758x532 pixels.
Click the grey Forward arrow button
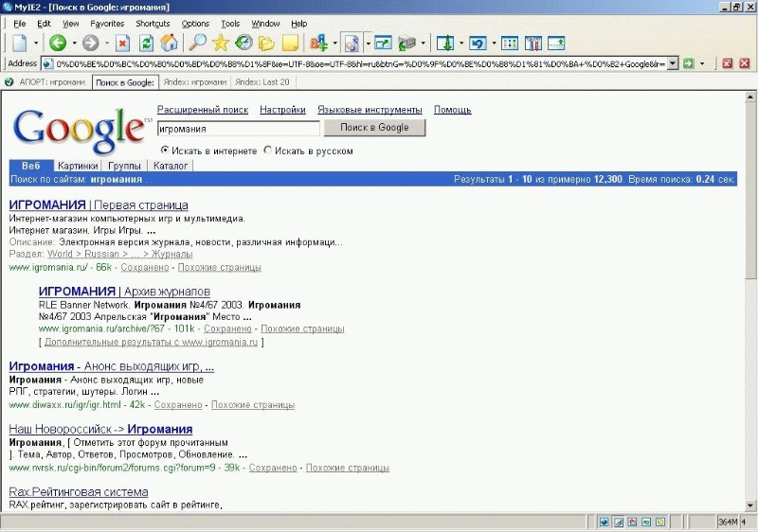click(90, 44)
